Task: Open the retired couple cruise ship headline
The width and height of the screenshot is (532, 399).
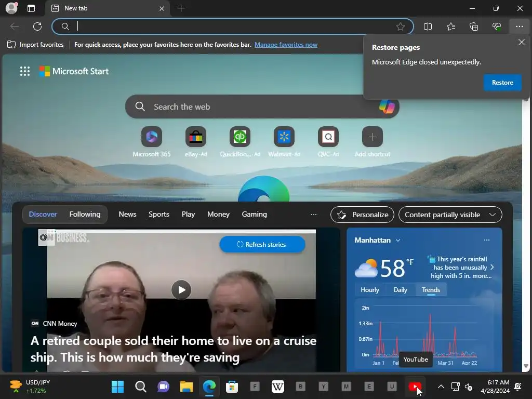Action: pyautogui.click(x=174, y=349)
